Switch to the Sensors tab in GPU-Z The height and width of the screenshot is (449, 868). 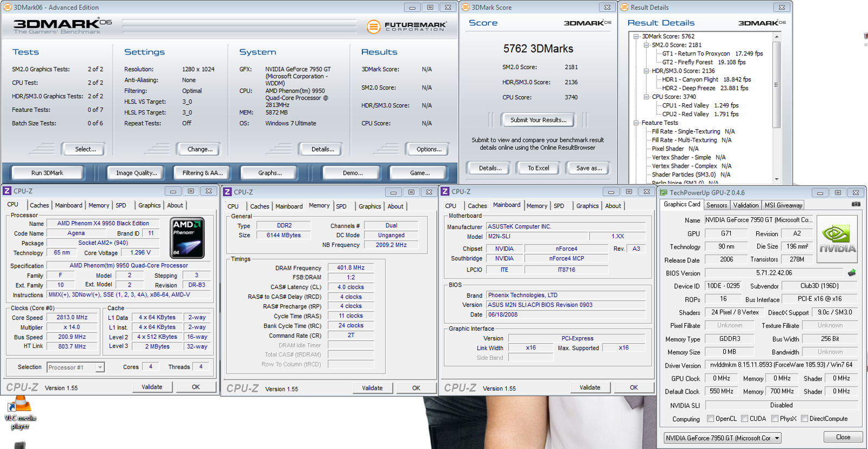pyautogui.click(x=717, y=205)
